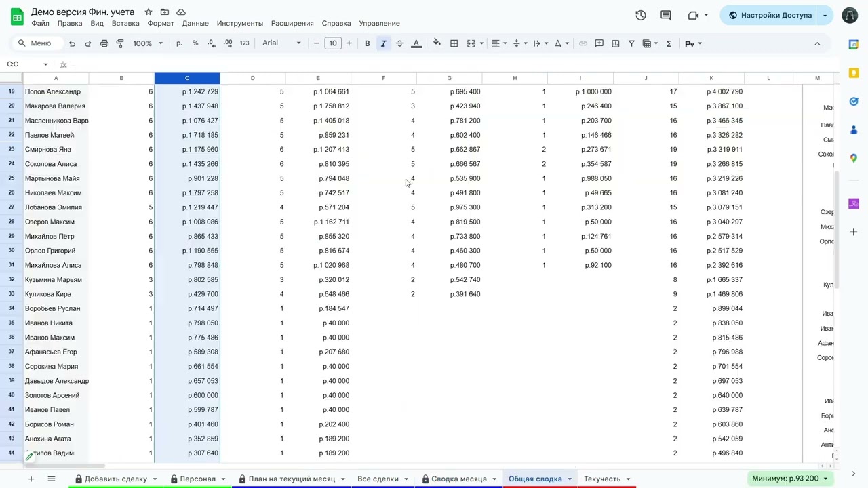The width and height of the screenshot is (868, 488).
Task: Switch to Добавить сделку sheet tab
Action: coord(116,479)
